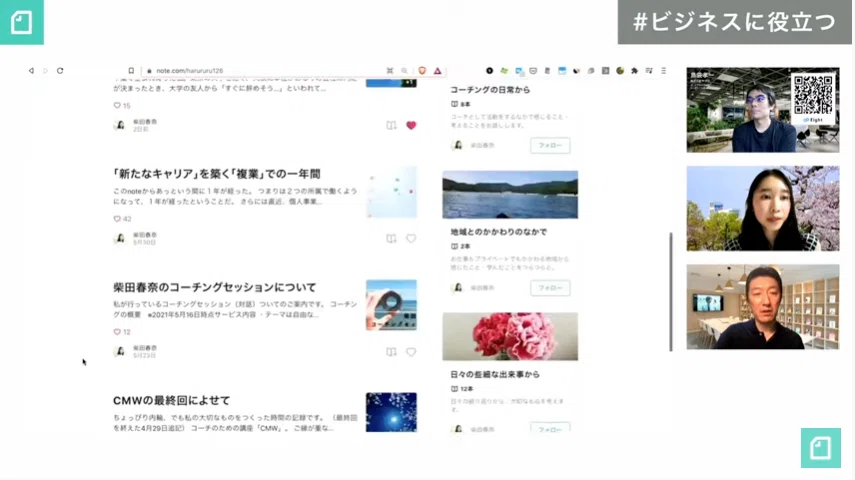
Task: Go back with the browser back arrow
Action: click(x=31, y=71)
